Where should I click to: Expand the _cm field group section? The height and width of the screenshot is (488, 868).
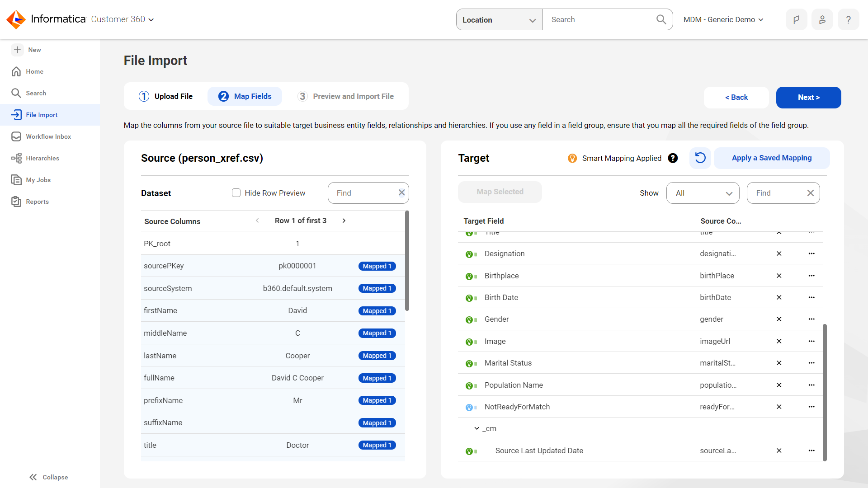point(476,428)
